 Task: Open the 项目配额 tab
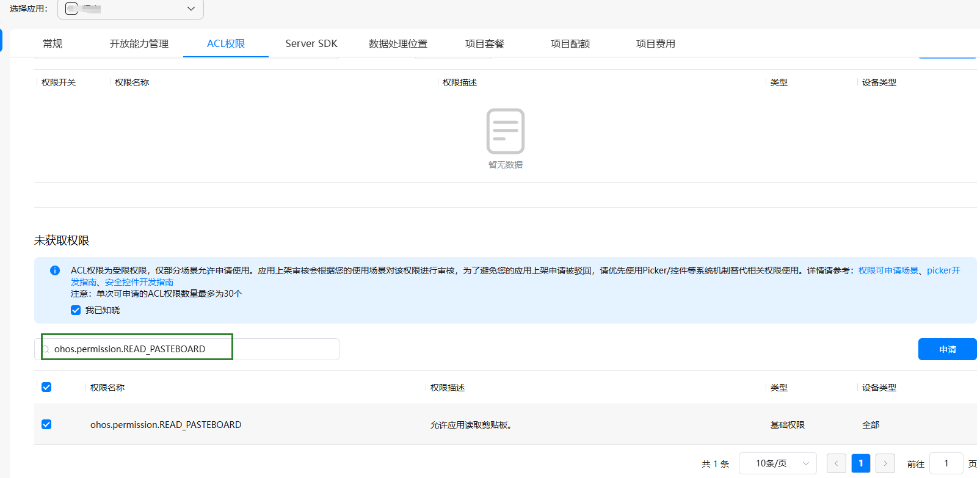point(570,43)
